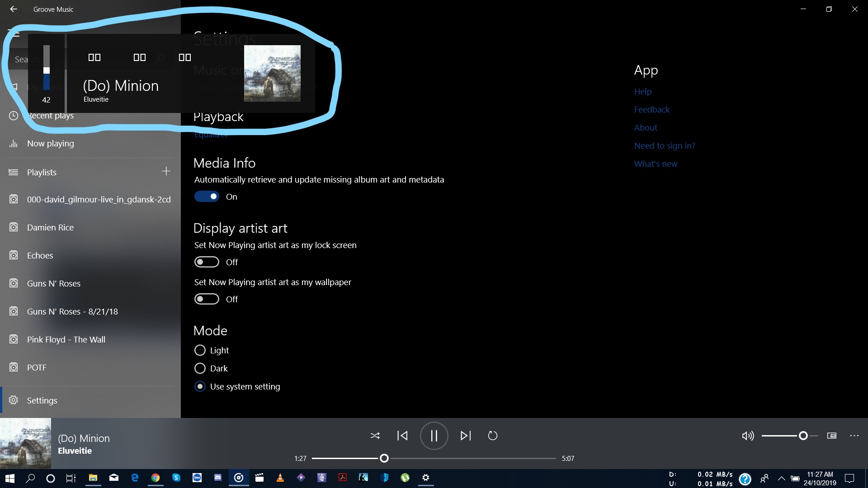Show hidden system tray icons
The width and height of the screenshot is (868, 488).
tap(781, 478)
